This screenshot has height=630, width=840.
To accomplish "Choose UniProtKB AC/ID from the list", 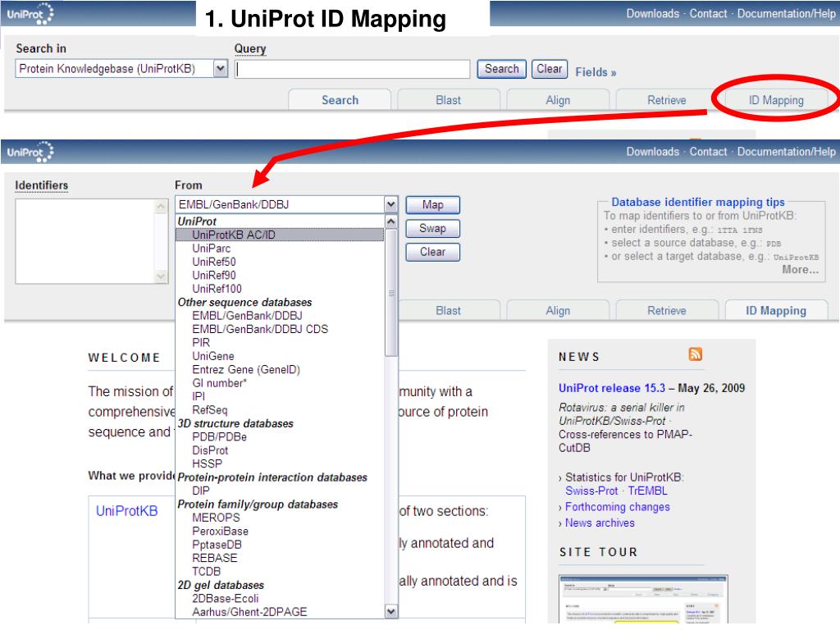I will click(x=280, y=235).
